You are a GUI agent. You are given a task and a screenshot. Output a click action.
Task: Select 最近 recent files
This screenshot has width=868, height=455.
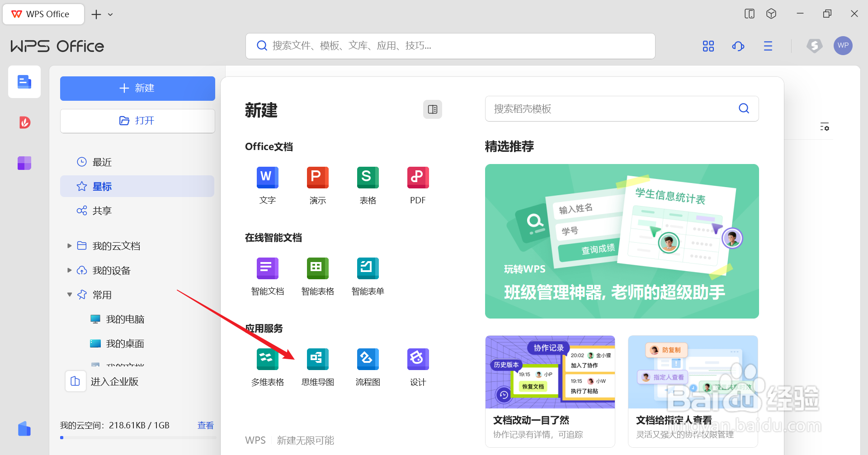click(137, 162)
